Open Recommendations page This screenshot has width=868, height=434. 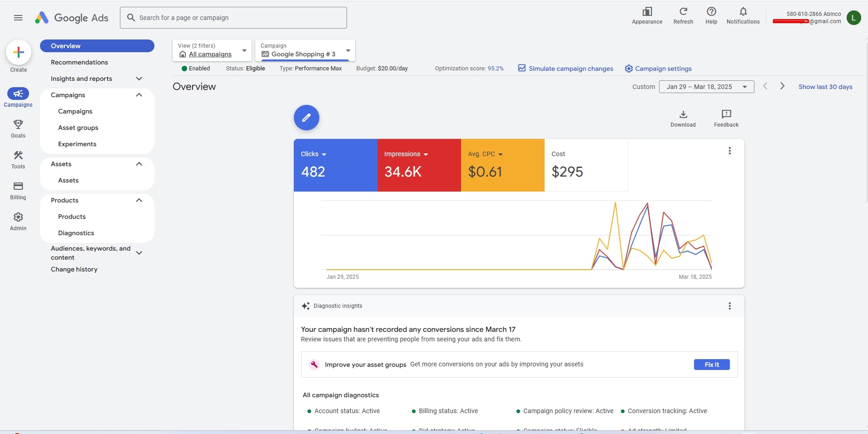pyautogui.click(x=79, y=62)
